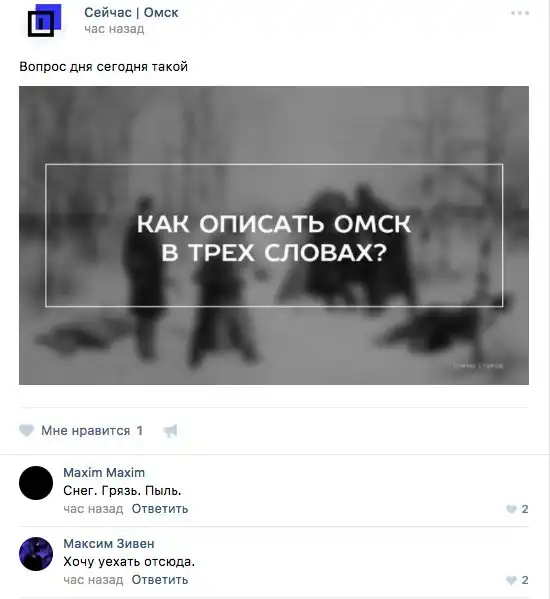Open the post options three-dot menu
This screenshot has width=550, height=599.
point(520,13)
